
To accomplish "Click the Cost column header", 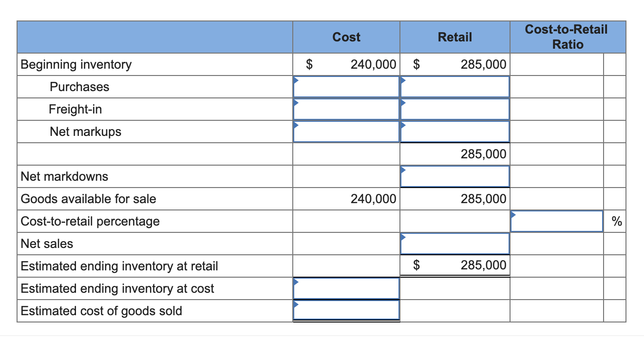I will [x=346, y=37].
